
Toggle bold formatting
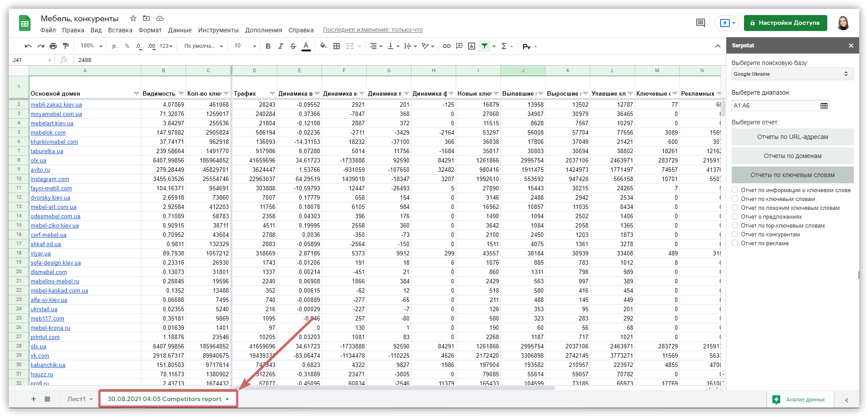click(268, 46)
